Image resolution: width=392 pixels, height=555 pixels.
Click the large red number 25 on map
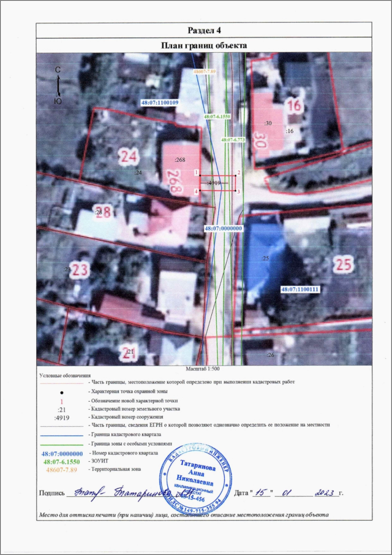(344, 264)
